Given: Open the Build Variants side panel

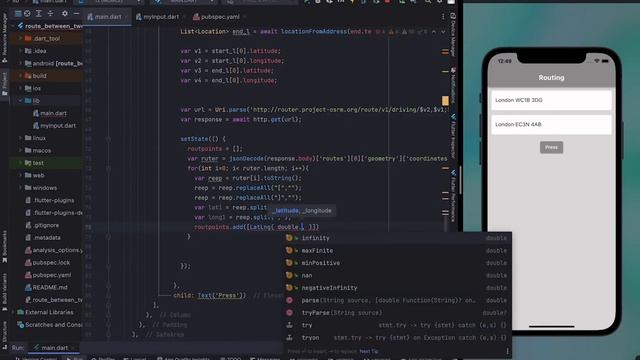Looking at the screenshot, I should coord(4,291).
